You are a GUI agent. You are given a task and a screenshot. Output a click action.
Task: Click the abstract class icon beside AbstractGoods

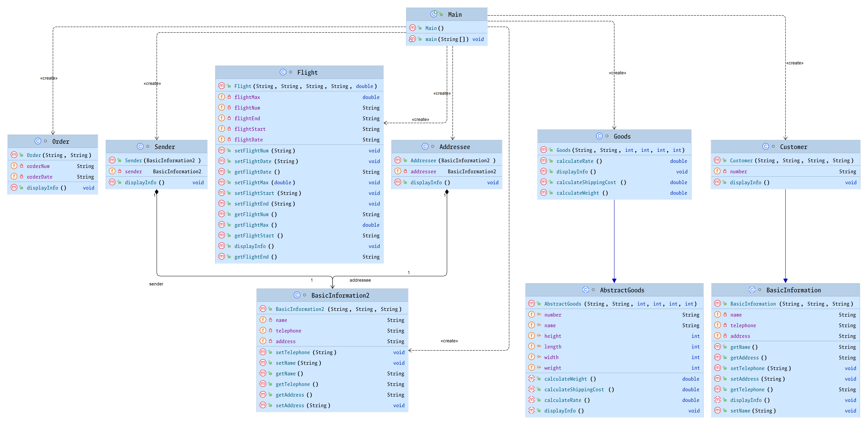(x=586, y=290)
